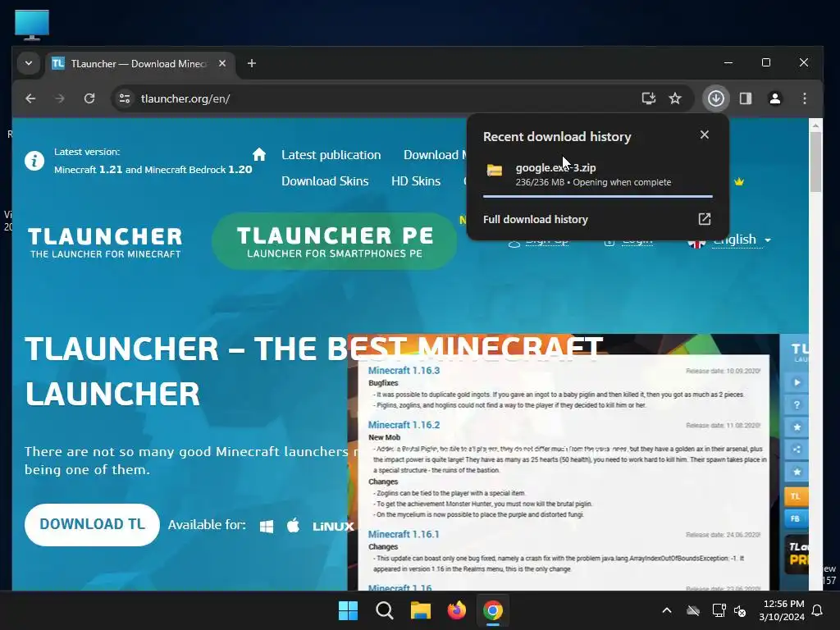
Task: Click the open-in-new-tab icon for download history
Action: (x=705, y=218)
